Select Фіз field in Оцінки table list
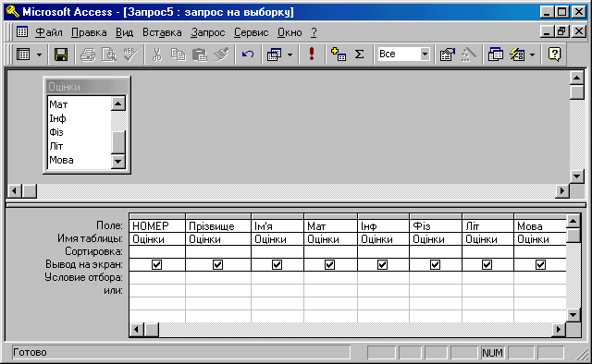Image resolution: width=592 pixels, height=364 pixels. (80, 132)
